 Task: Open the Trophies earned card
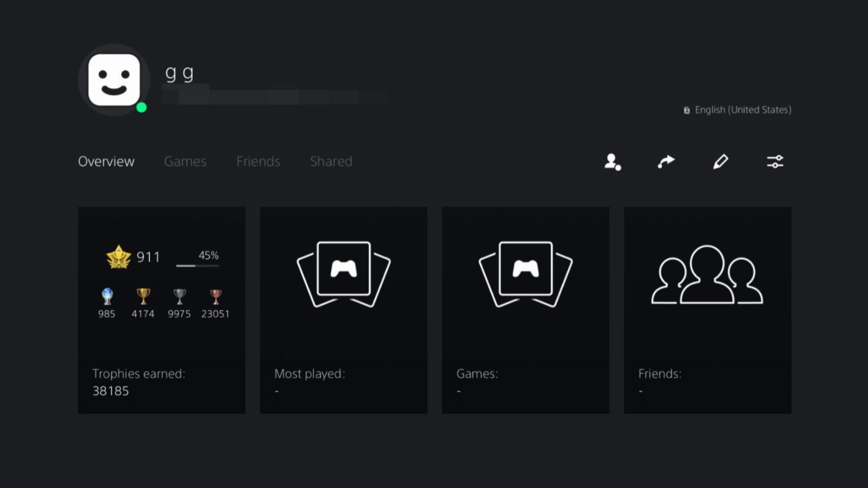pos(162,310)
